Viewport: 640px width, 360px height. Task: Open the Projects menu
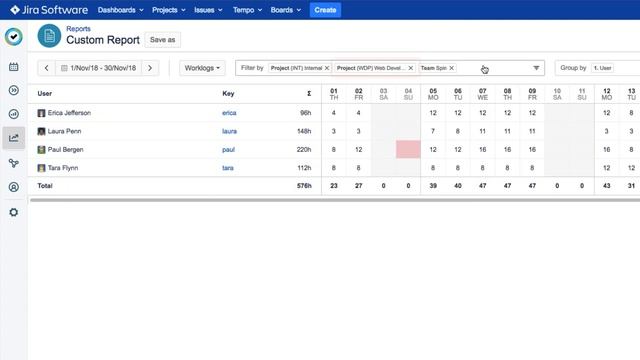(169, 10)
